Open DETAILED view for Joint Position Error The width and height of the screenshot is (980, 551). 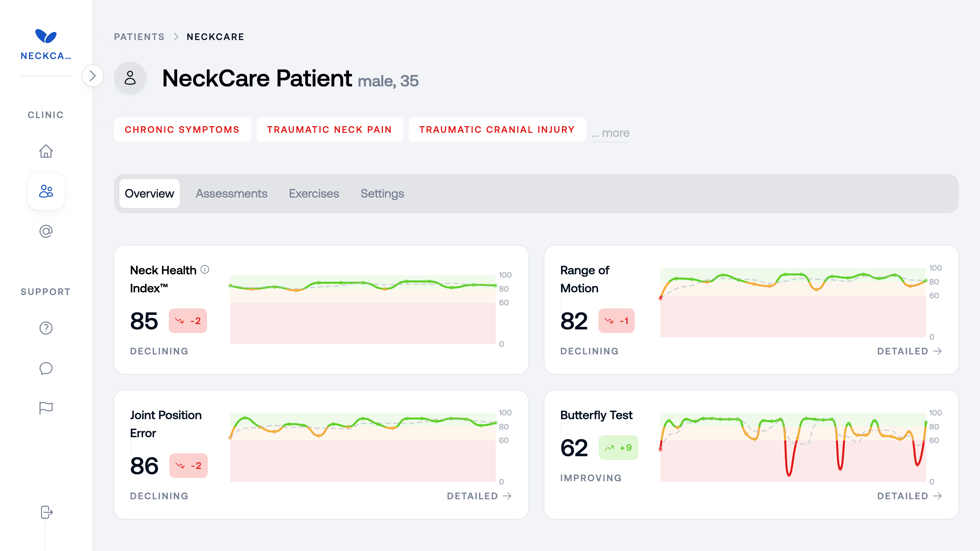479,496
